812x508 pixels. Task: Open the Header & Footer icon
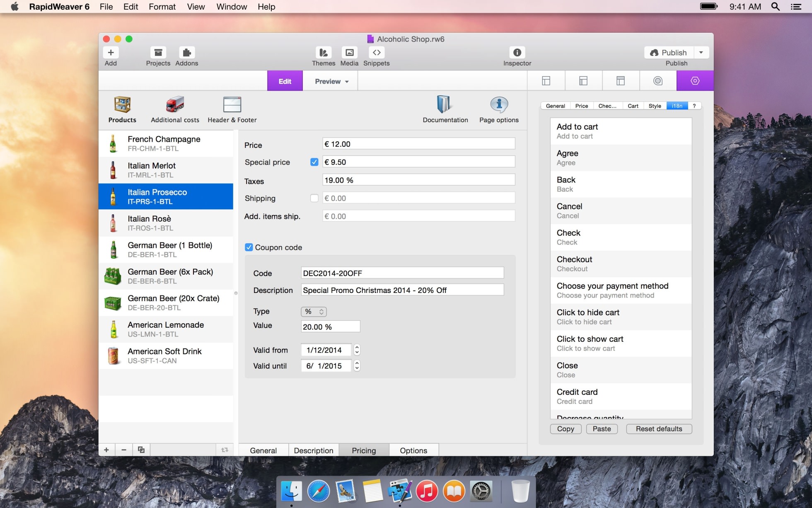(232, 105)
